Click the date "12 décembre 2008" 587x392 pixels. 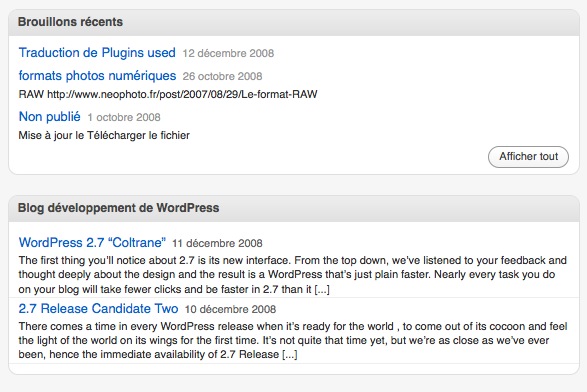click(x=228, y=54)
